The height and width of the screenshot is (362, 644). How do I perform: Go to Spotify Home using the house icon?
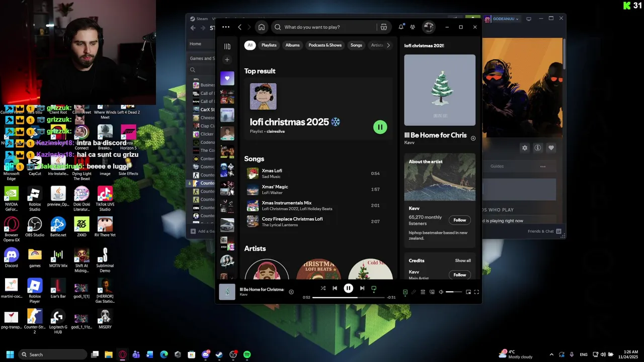(261, 27)
